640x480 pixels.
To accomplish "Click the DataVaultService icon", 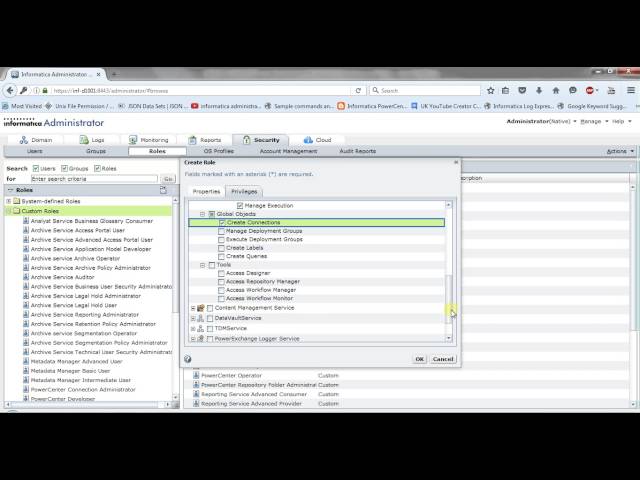I will coord(200,318).
